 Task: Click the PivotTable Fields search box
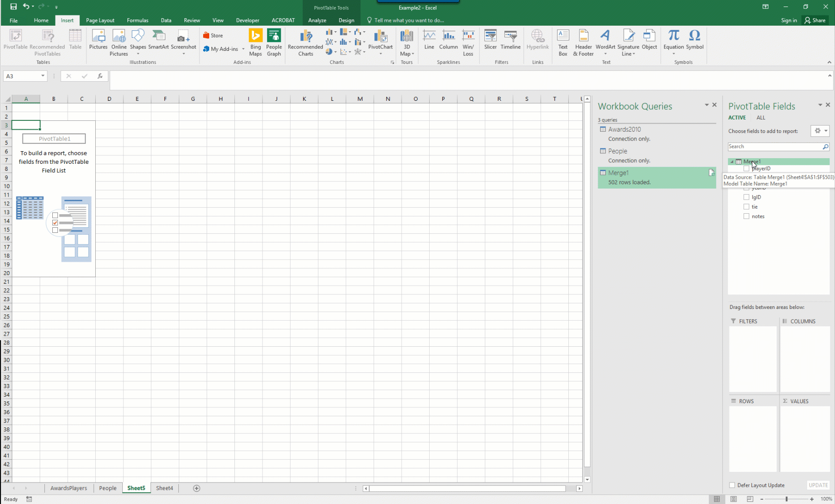coord(774,147)
